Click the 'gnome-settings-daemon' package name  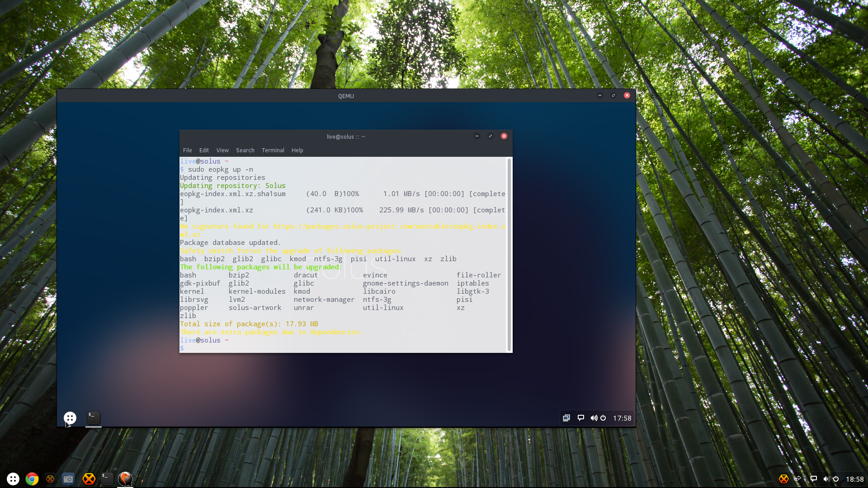tap(406, 283)
